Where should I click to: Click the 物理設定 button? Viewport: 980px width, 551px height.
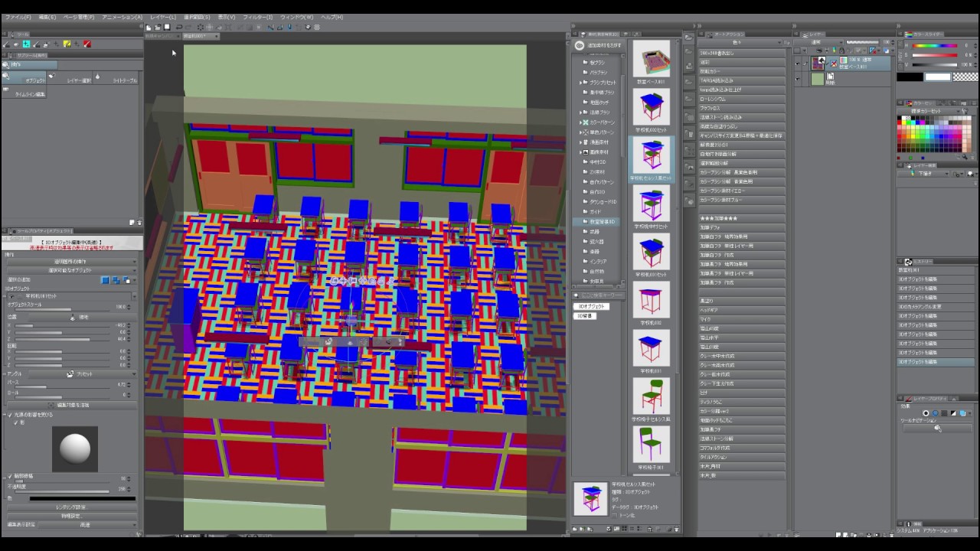(71, 516)
